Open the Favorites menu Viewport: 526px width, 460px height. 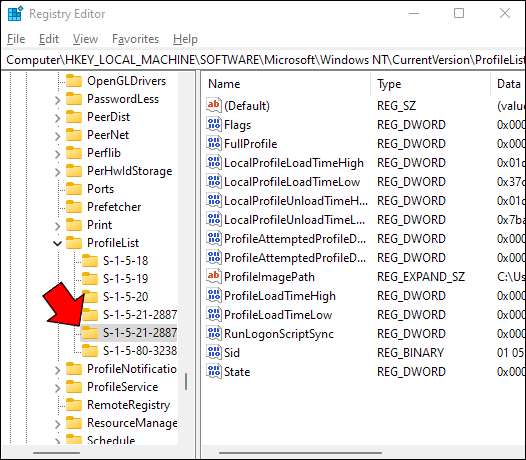(135, 39)
